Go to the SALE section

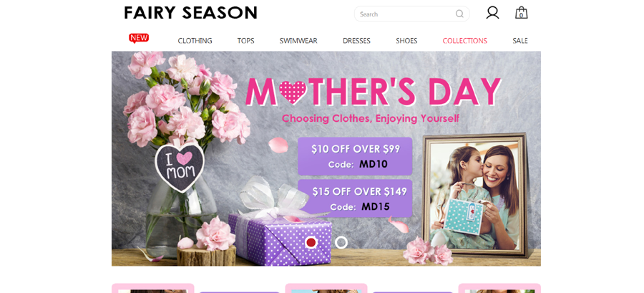tap(520, 41)
